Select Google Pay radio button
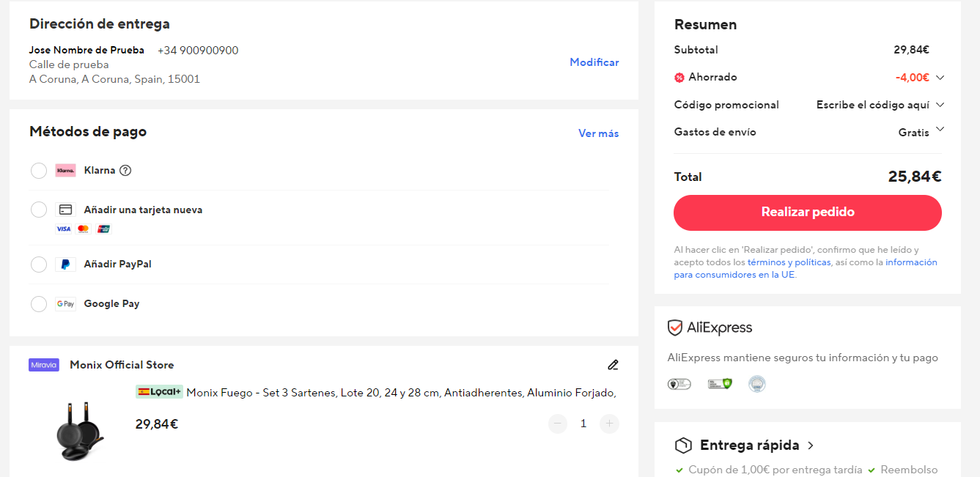This screenshot has height=477, width=980. click(x=39, y=304)
